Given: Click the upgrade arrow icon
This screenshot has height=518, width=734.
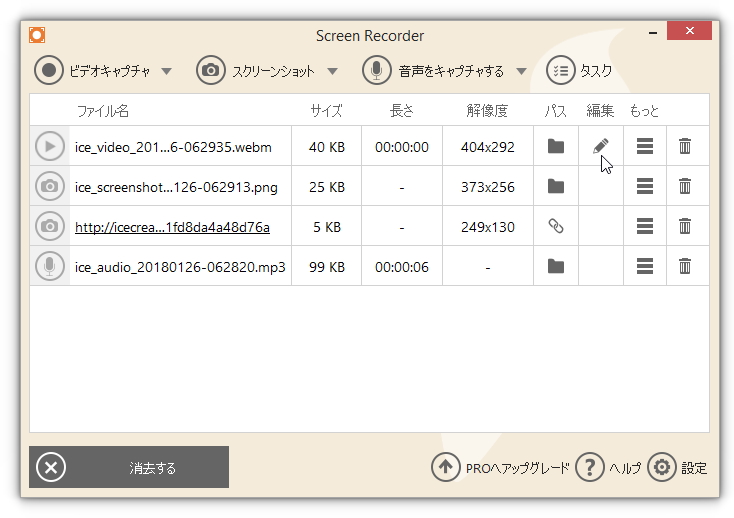Looking at the screenshot, I should (x=445, y=467).
